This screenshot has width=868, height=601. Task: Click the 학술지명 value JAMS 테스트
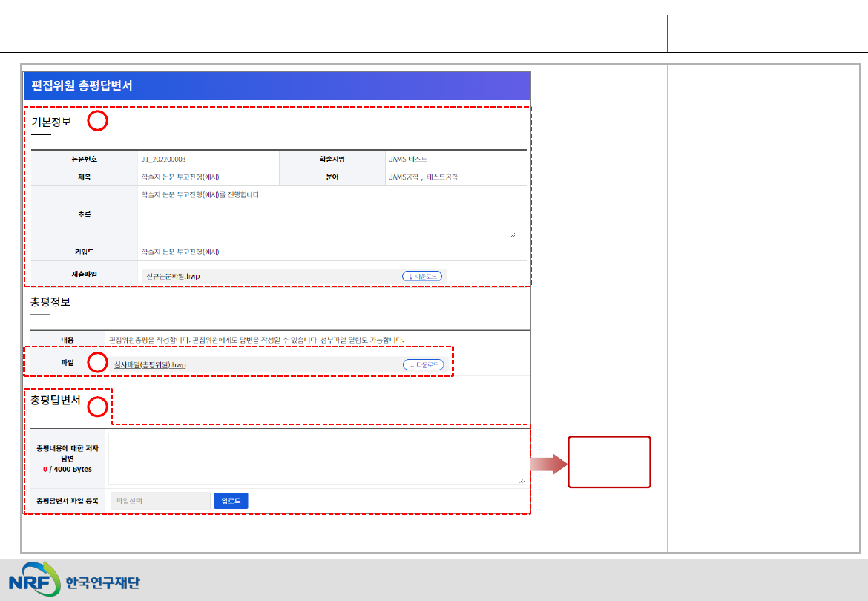tap(407, 160)
